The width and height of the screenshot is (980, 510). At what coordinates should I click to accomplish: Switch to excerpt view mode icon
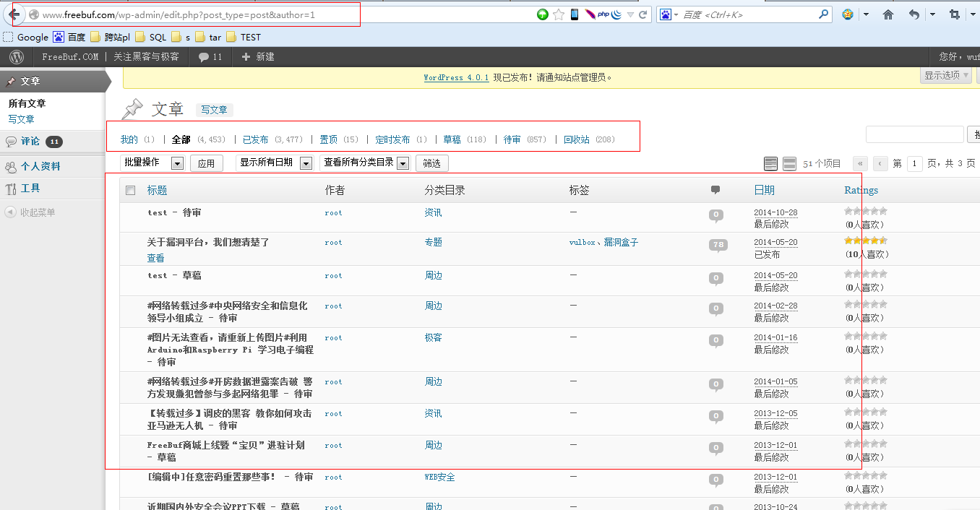pyautogui.click(x=790, y=164)
